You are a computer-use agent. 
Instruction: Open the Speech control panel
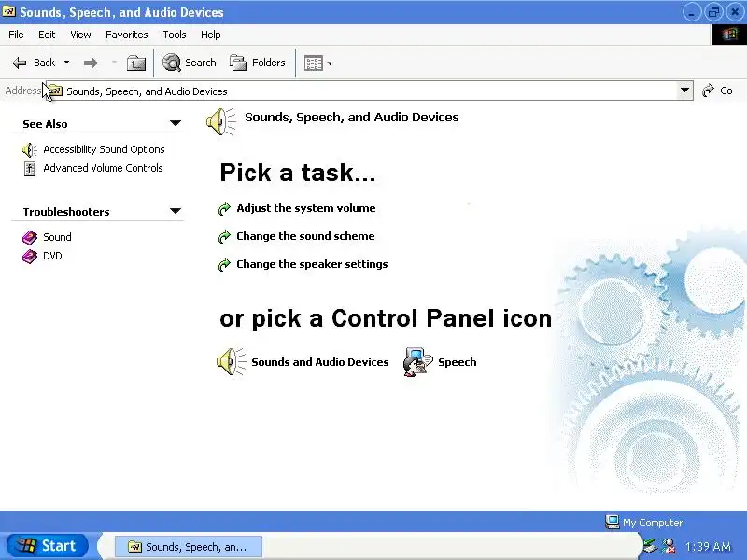point(458,362)
